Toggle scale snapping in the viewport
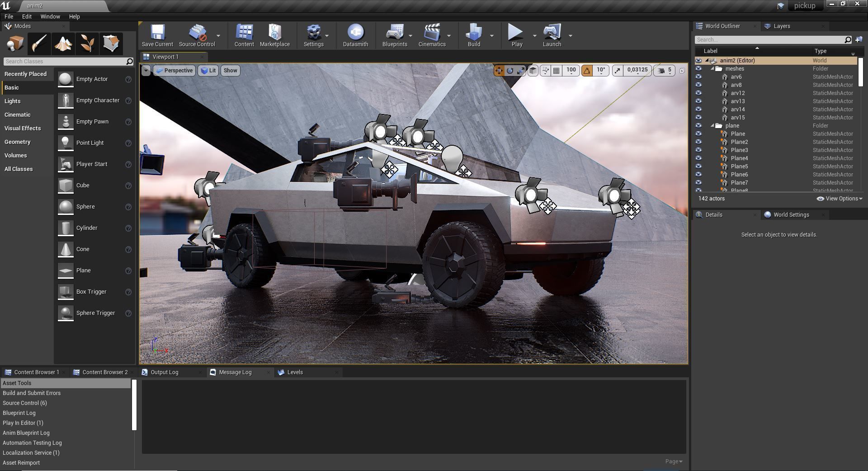The width and height of the screenshot is (868, 471). 618,71
